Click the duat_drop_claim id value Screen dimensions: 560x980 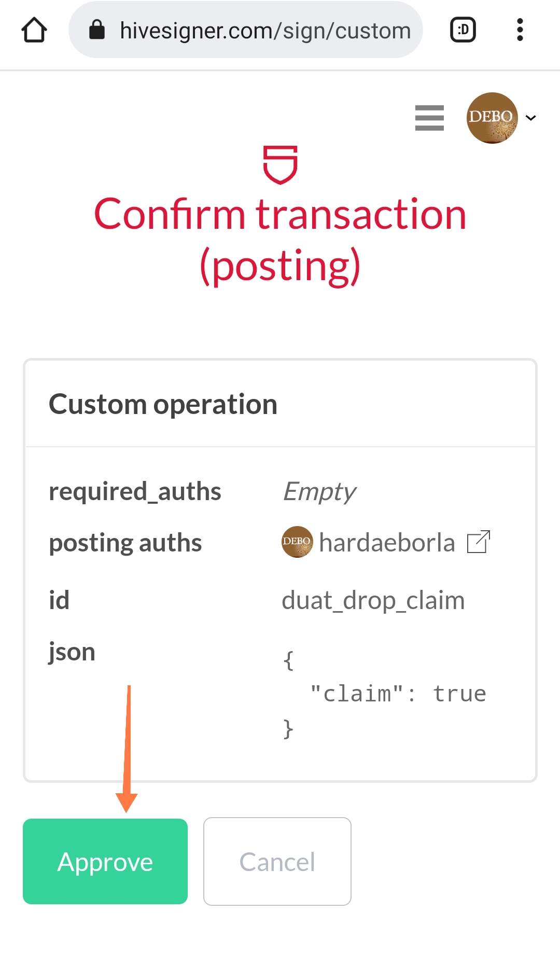pos(373,601)
